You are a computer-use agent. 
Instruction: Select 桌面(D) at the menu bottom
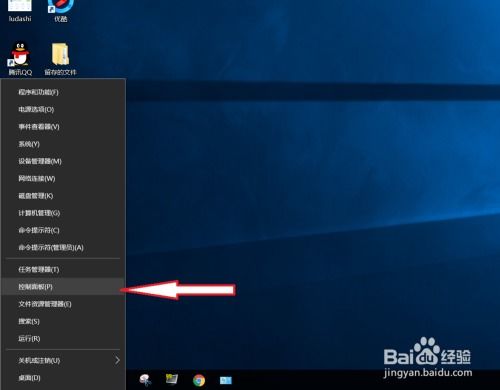click(63, 378)
